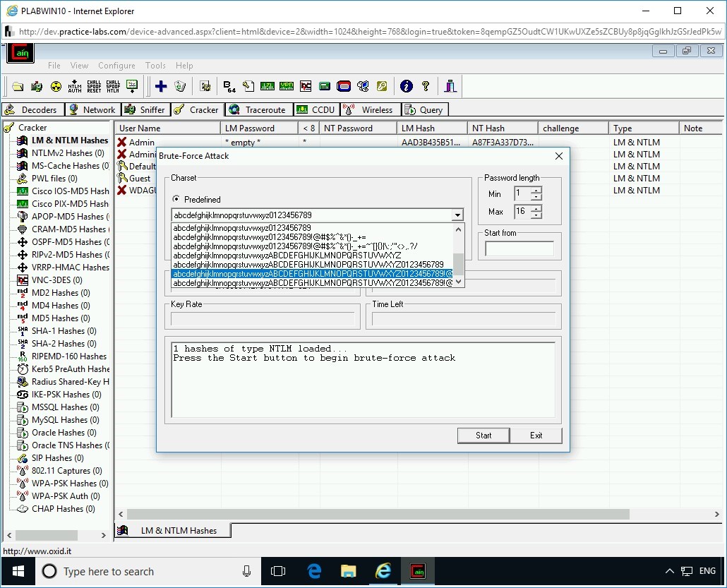Click the blue info About icon
The image size is (727, 588).
pyautogui.click(x=406, y=86)
